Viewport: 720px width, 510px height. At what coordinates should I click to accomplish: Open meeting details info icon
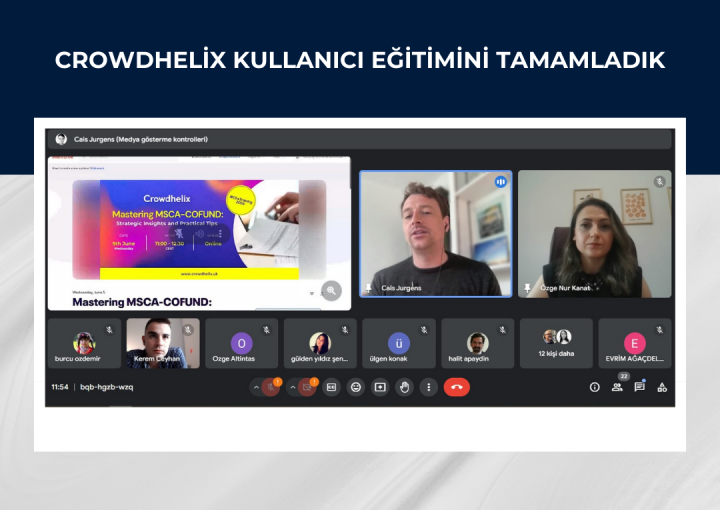(x=594, y=387)
